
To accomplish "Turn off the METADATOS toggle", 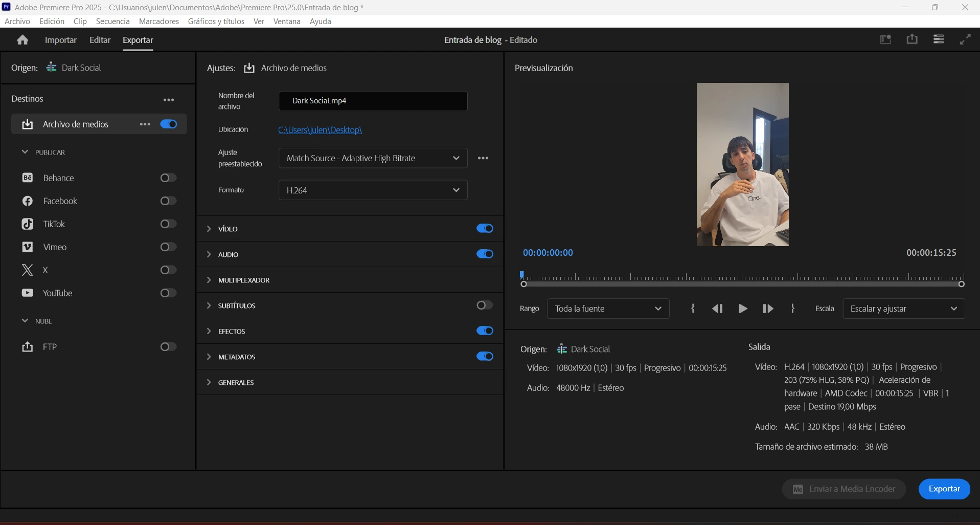I will [x=485, y=356].
